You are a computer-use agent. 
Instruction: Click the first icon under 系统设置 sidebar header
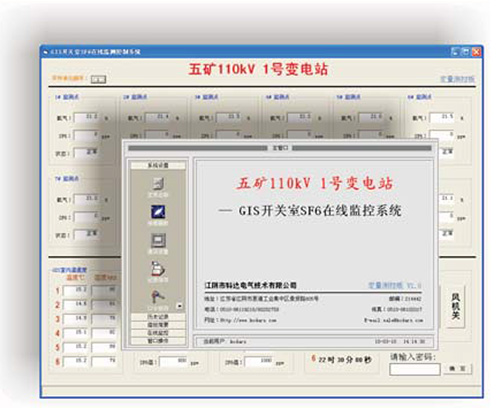pyautogui.click(x=158, y=184)
